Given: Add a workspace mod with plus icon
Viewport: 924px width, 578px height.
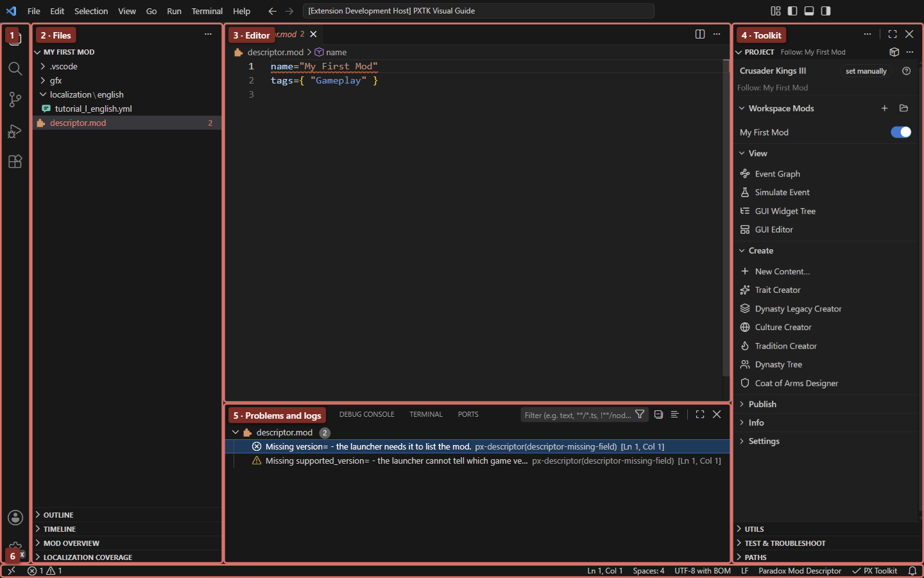Looking at the screenshot, I should [885, 108].
